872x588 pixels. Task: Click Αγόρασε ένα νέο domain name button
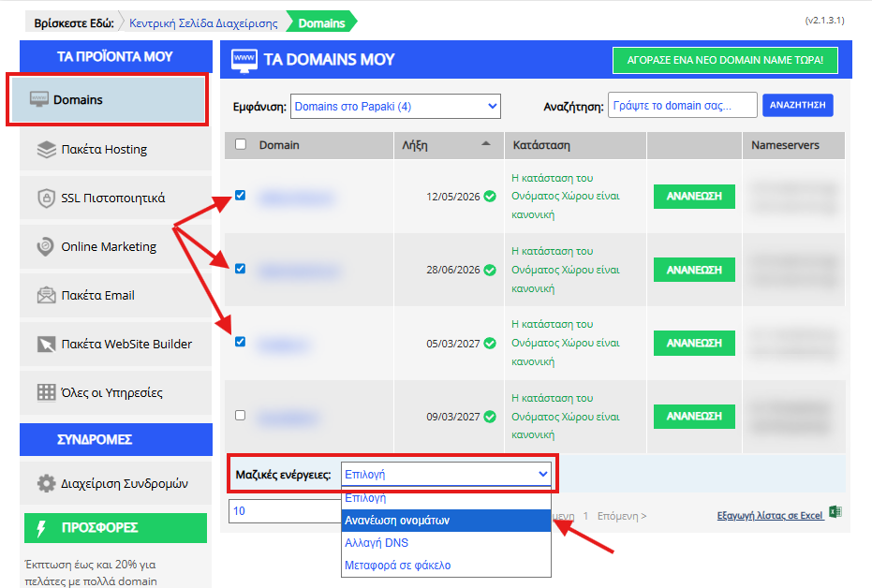click(x=725, y=60)
